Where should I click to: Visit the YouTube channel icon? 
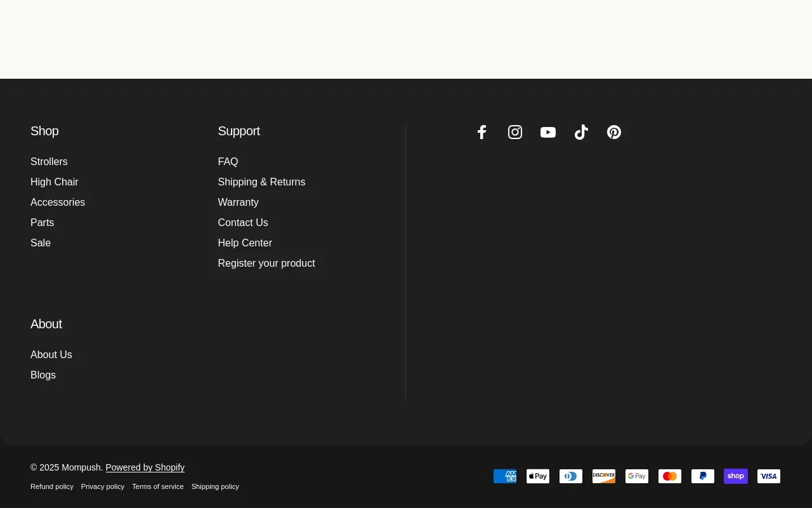[548, 132]
